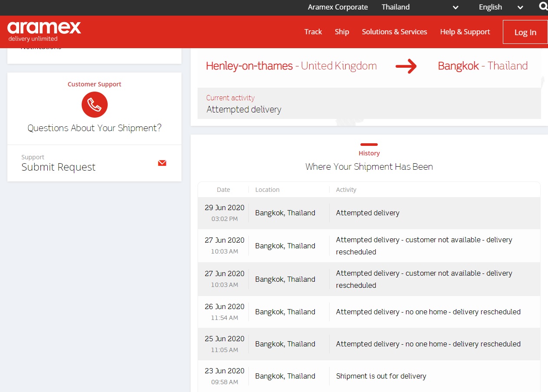Click Questions About Your Shipment text

[x=95, y=128]
